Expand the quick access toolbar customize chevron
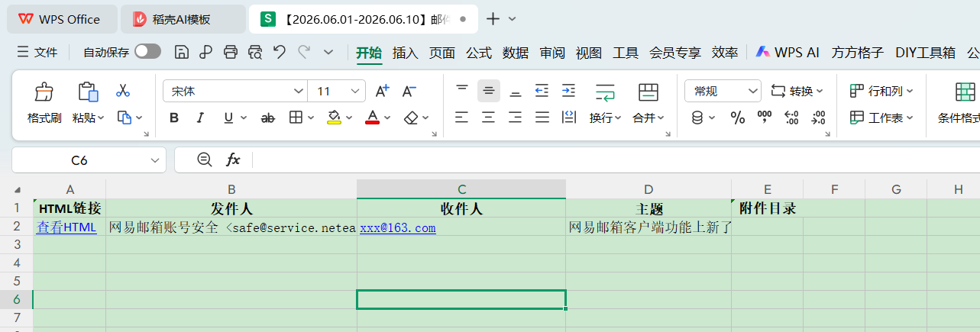Image resolution: width=980 pixels, height=332 pixels. [328, 52]
